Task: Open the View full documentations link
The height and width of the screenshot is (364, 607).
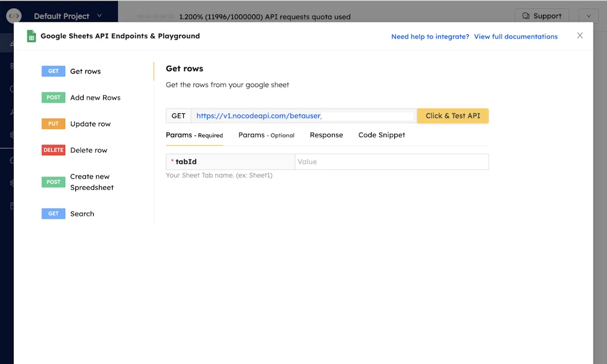Action: (x=515, y=36)
